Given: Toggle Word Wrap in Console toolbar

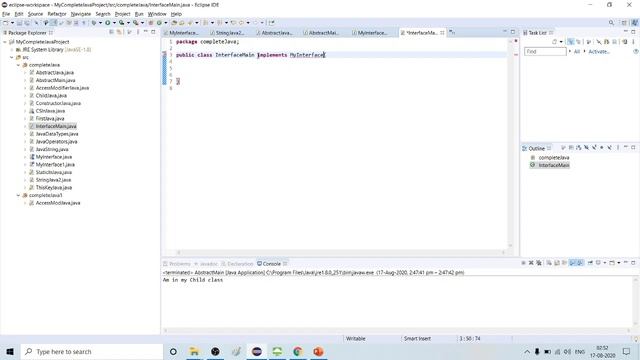Looking at the screenshot, I should pos(564,263).
